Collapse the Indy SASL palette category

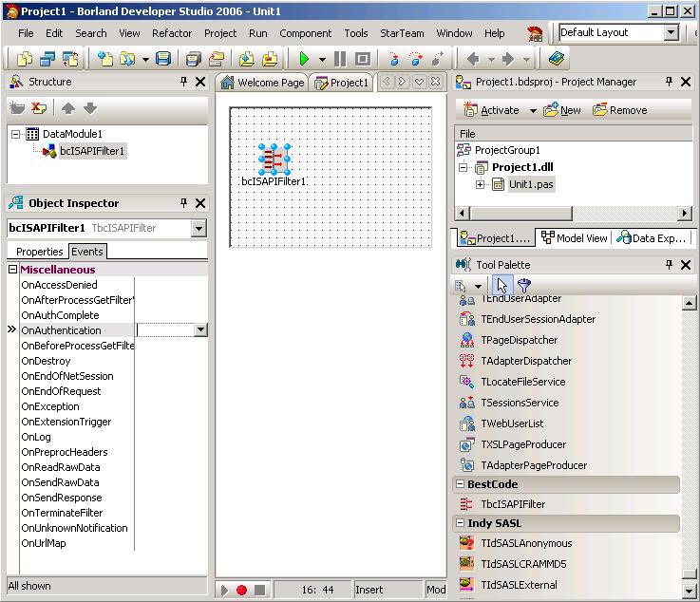coord(459,522)
